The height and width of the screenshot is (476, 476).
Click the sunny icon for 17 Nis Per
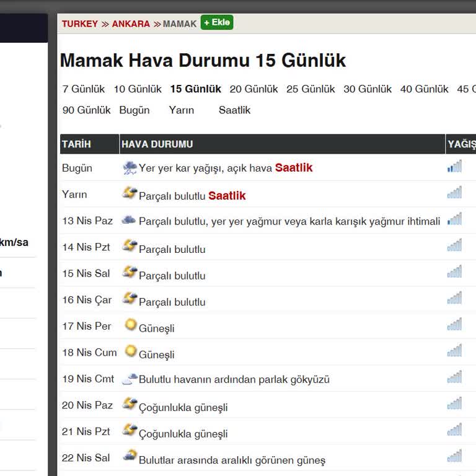tap(130, 325)
